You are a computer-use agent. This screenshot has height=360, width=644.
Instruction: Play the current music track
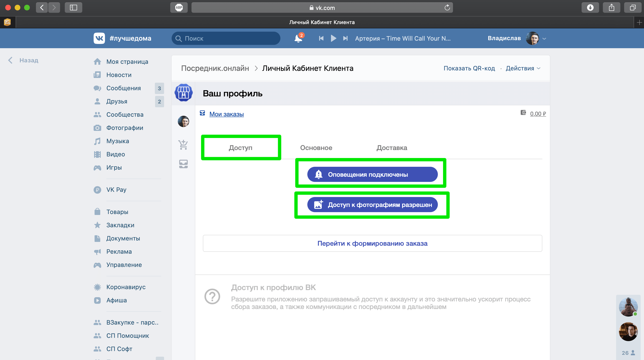[333, 39]
